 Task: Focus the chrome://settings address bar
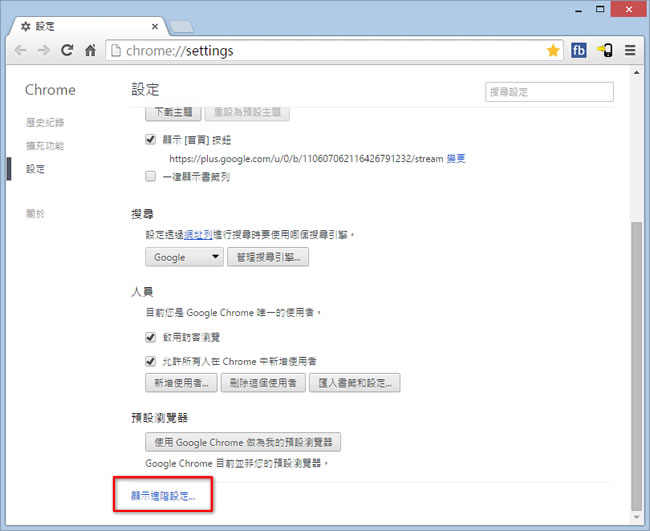(x=334, y=51)
